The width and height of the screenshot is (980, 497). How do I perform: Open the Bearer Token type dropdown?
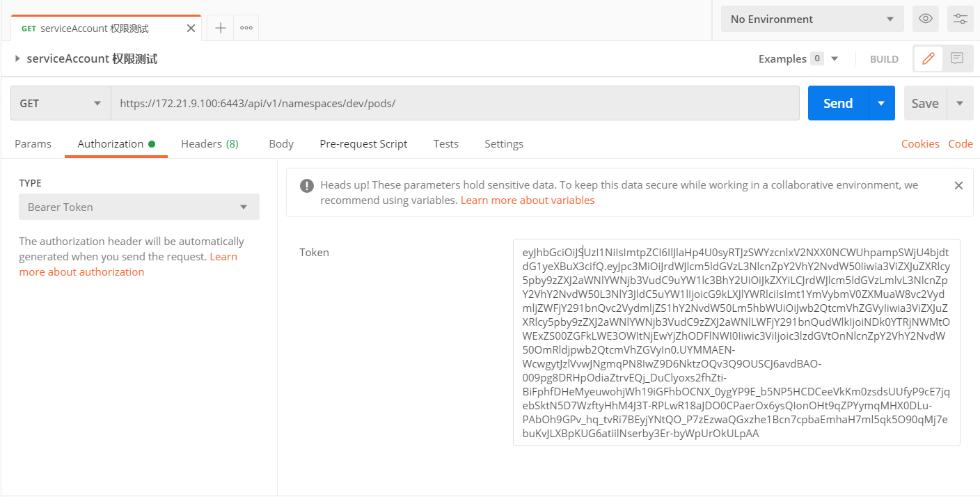click(139, 207)
